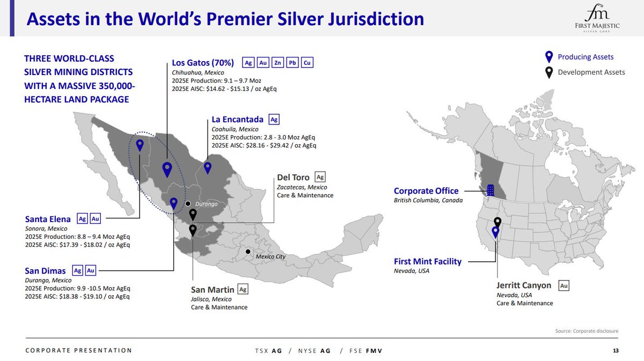Click 'Jalisco, Mexico' under San Martin

(x=213, y=299)
